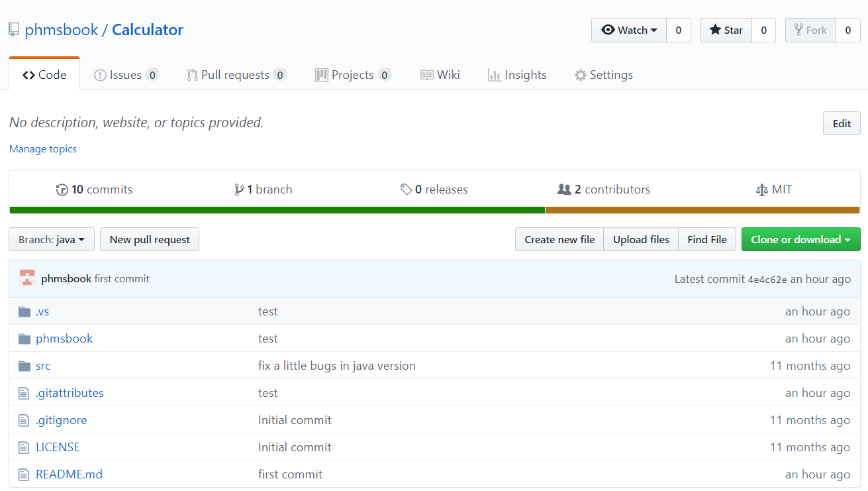Open commit hash 4e4c62e
Viewport: 868px width, 491px height.
tap(767, 280)
